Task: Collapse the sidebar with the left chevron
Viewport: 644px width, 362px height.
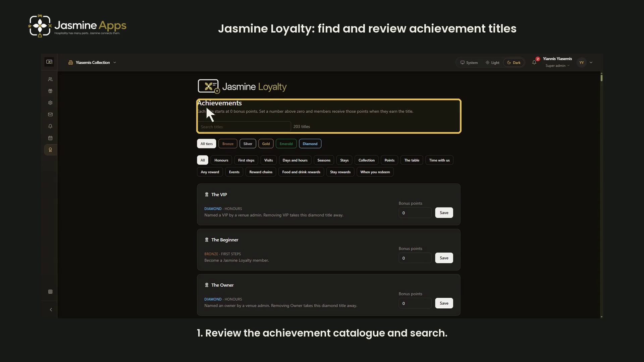Action: coord(51,310)
